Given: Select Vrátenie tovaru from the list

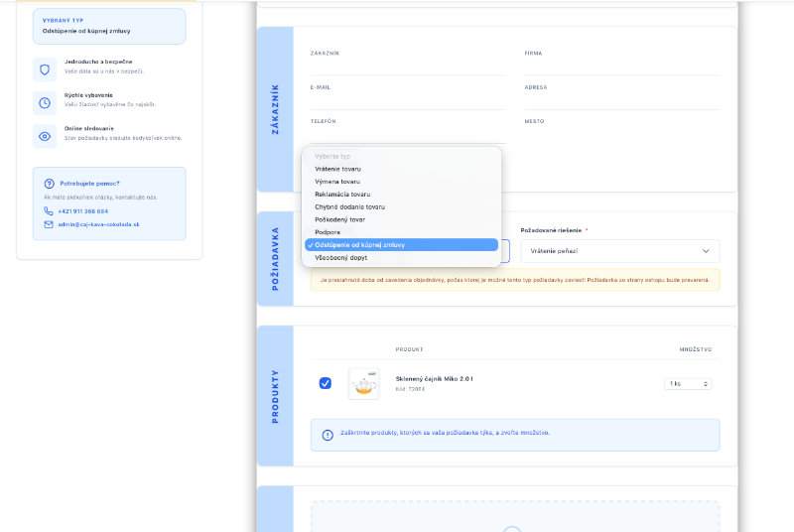Looking at the screenshot, I should (x=402, y=169).
